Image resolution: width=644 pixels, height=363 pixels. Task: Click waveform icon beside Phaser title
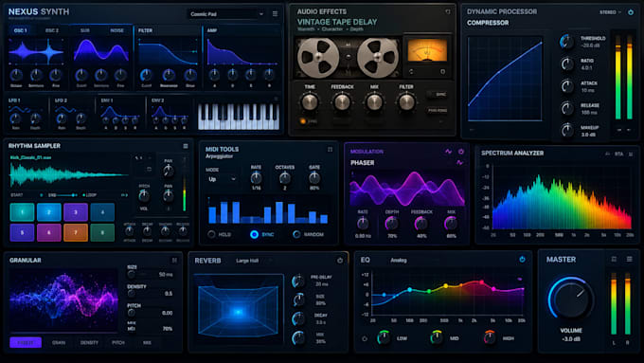(459, 163)
